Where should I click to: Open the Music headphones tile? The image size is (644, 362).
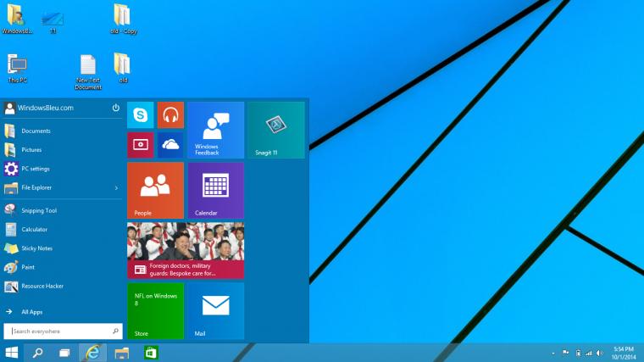(x=170, y=115)
